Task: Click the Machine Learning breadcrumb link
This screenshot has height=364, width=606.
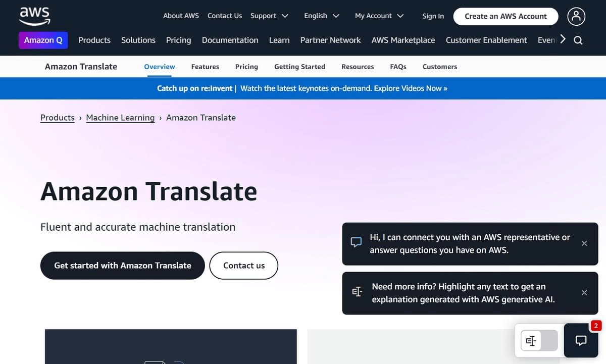Action: (120, 118)
